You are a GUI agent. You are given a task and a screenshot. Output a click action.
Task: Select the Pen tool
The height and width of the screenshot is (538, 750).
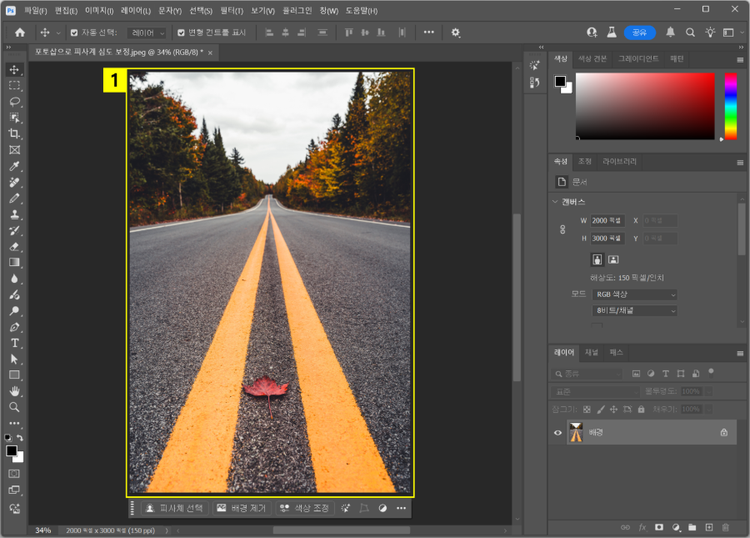(x=14, y=327)
